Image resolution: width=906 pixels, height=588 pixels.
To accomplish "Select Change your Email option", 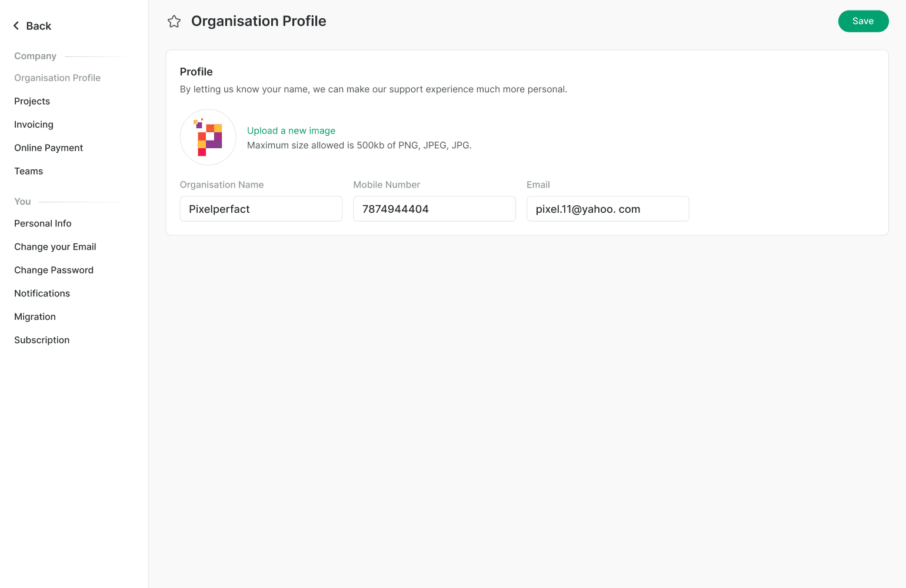I will coord(55,247).
